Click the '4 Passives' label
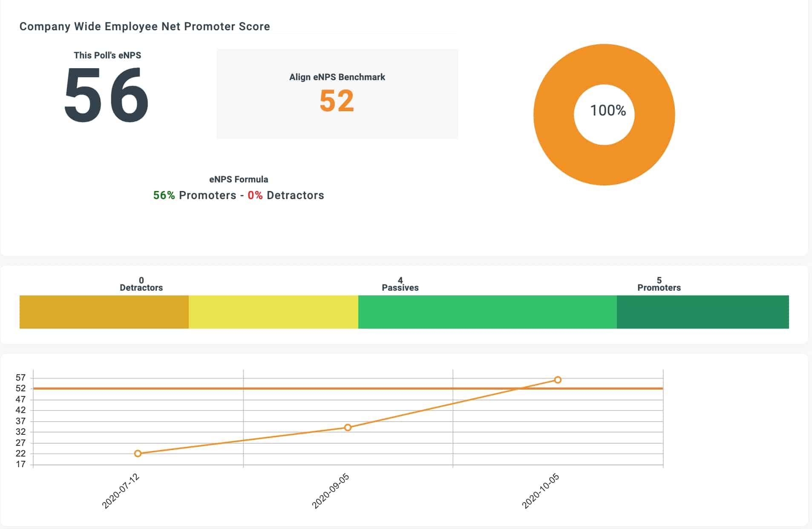This screenshot has width=812, height=529. tap(399, 283)
